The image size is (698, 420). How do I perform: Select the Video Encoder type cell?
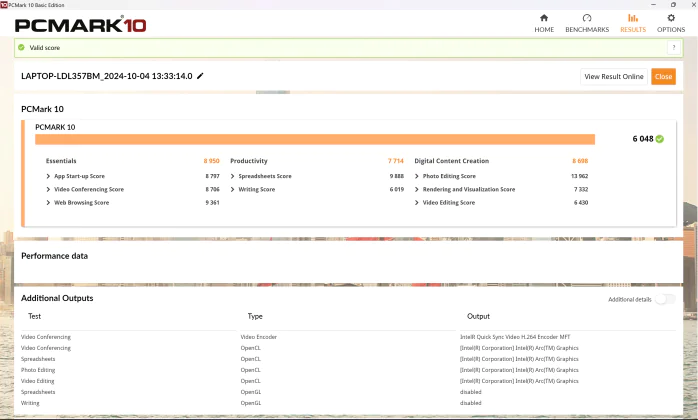(x=259, y=337)
